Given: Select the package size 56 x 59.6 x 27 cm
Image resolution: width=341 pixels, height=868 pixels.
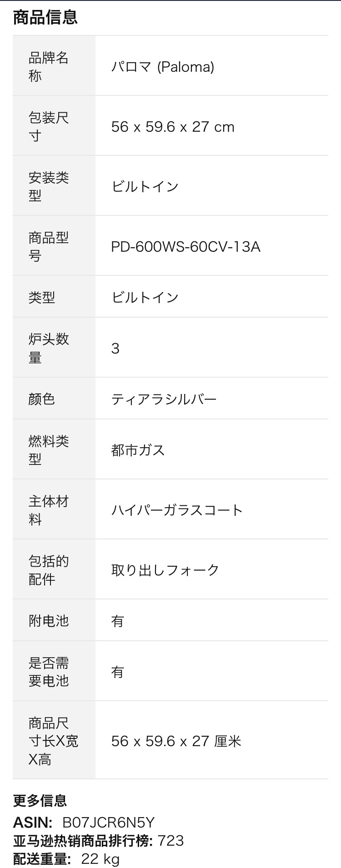Looking at the screenshot, I should coord(173,127).
